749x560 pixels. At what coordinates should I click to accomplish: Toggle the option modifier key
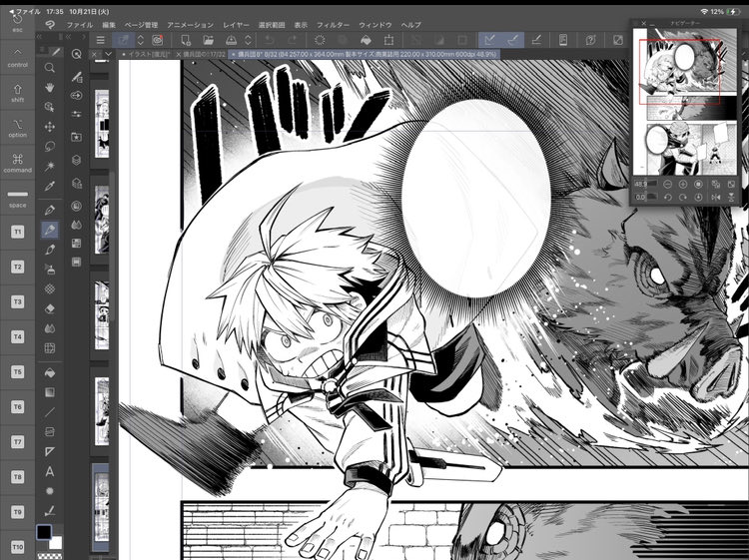[17, 128]
